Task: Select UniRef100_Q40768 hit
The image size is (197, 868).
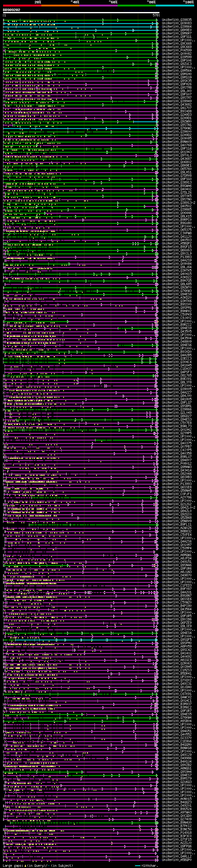Action: click(x=177, y=145)
